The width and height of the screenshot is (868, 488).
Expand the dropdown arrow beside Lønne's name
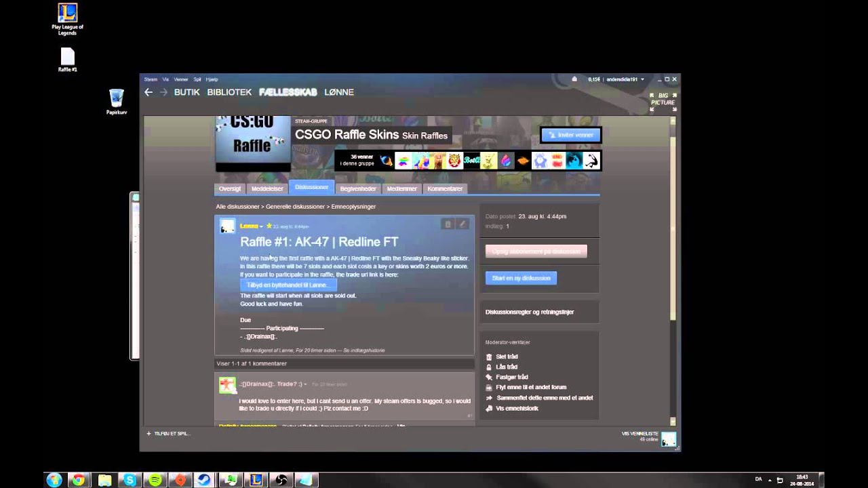(261, 226)
